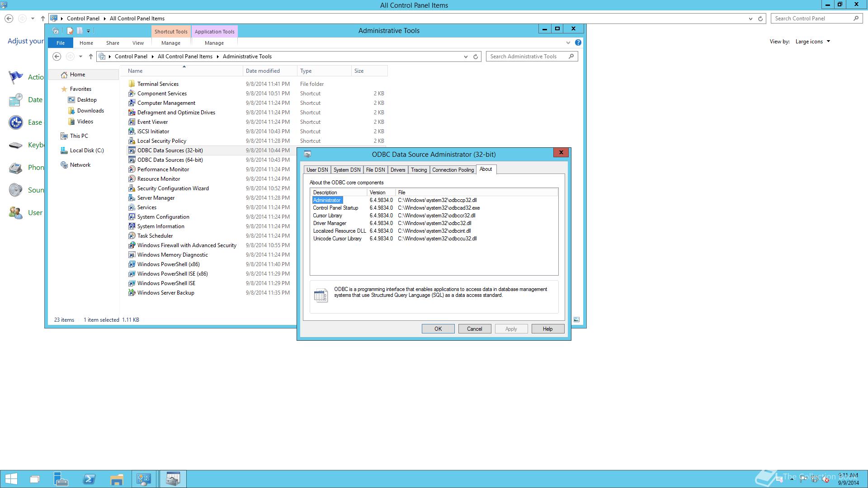
Task: Click the Computer Management icon
Action: click(132, 103)
